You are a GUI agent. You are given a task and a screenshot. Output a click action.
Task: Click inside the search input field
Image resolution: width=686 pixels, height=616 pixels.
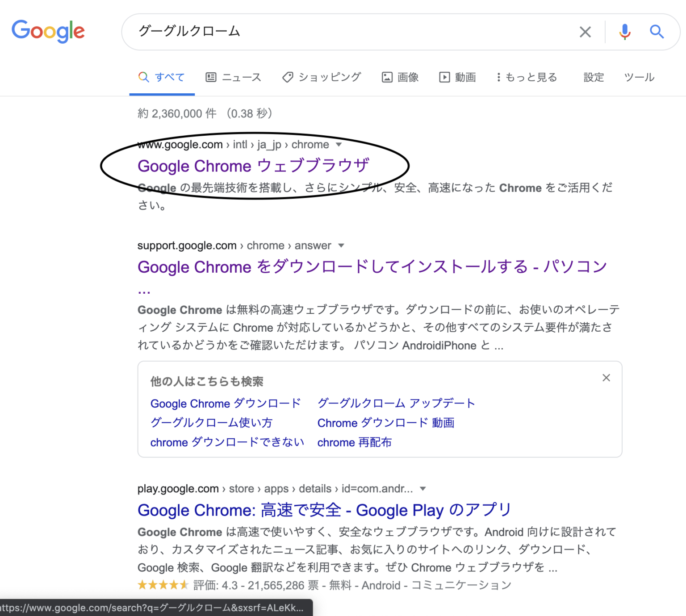(x=313, y=32)
